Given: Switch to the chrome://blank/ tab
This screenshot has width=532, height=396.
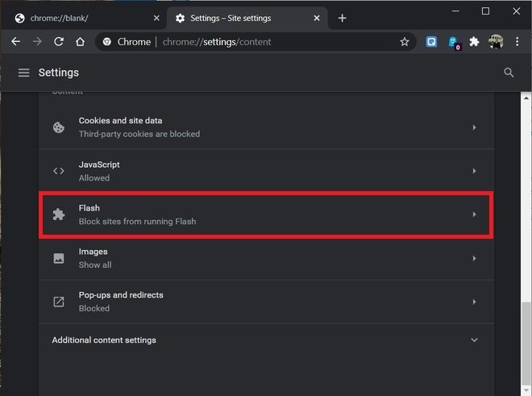Looking at the screenshot, I should tap(83, 18).
